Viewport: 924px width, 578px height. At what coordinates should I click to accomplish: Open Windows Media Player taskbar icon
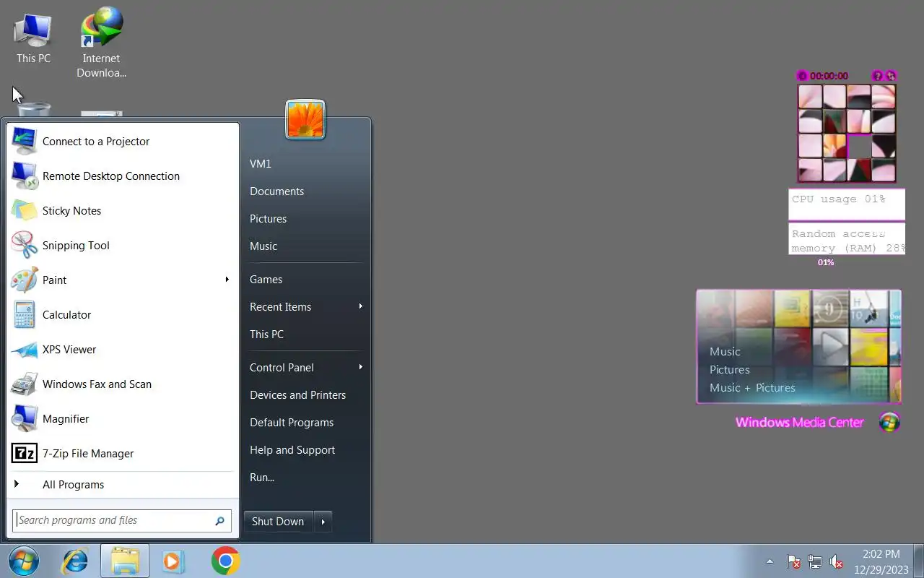[x=173, y=561]
